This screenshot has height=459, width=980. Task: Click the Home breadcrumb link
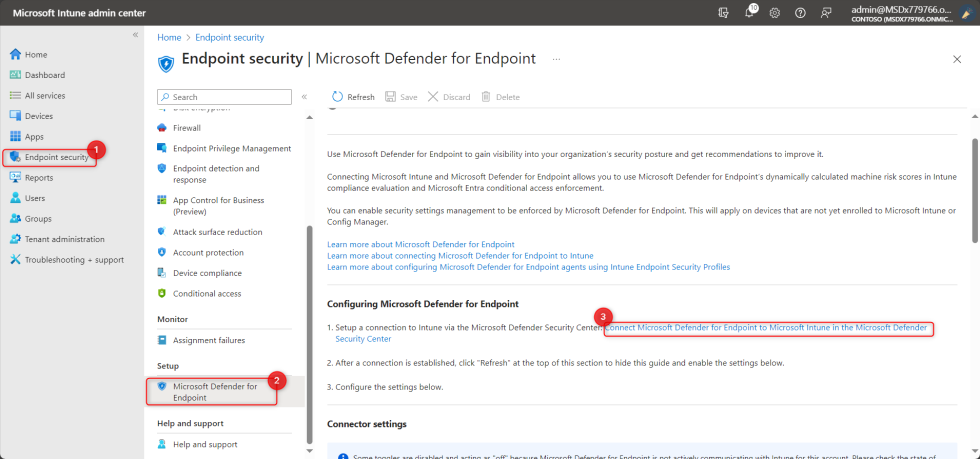coord(169,38)
